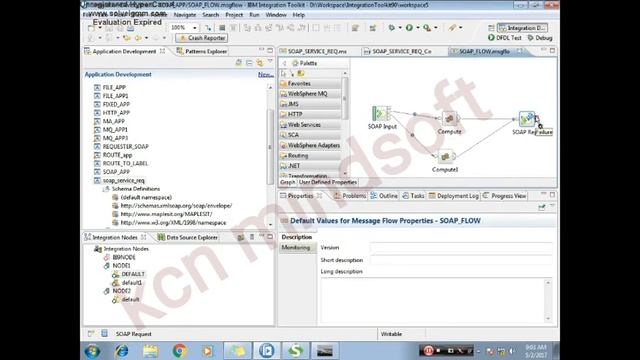Switch to the Debug perspective
Screen dimensions: 640x360
(x=540, y=38)
